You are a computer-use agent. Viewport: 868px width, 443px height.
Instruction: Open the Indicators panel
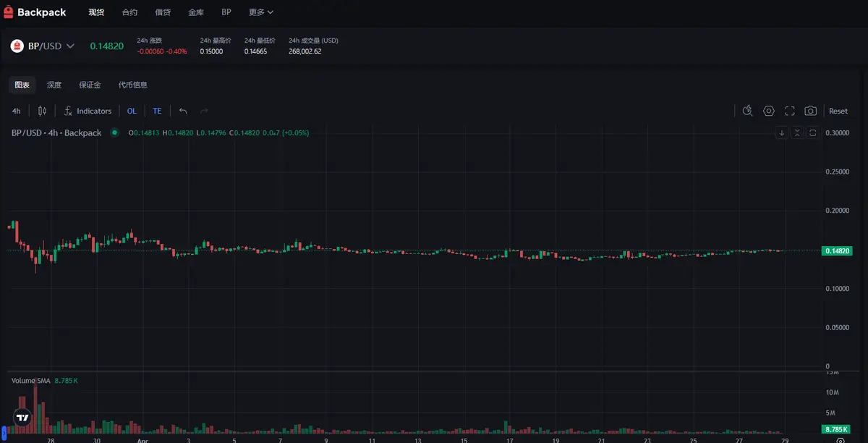(x=88, y=111)
